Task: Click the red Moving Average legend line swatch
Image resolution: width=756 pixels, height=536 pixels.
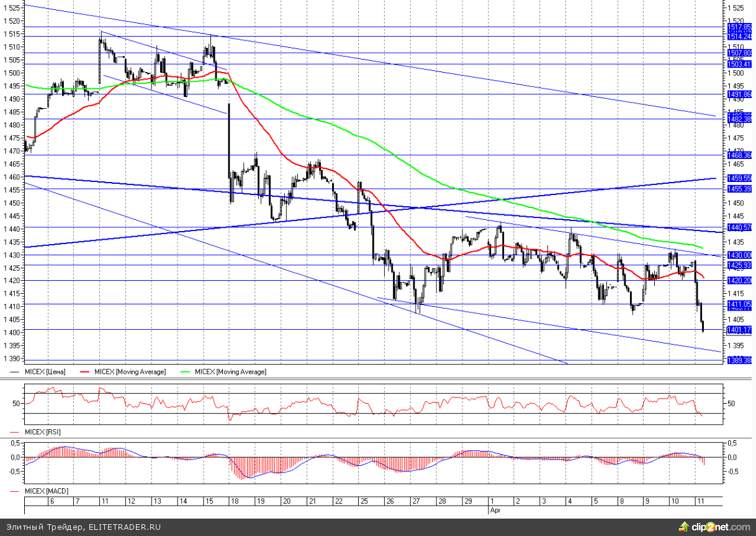Action: [x=86, y=371]
